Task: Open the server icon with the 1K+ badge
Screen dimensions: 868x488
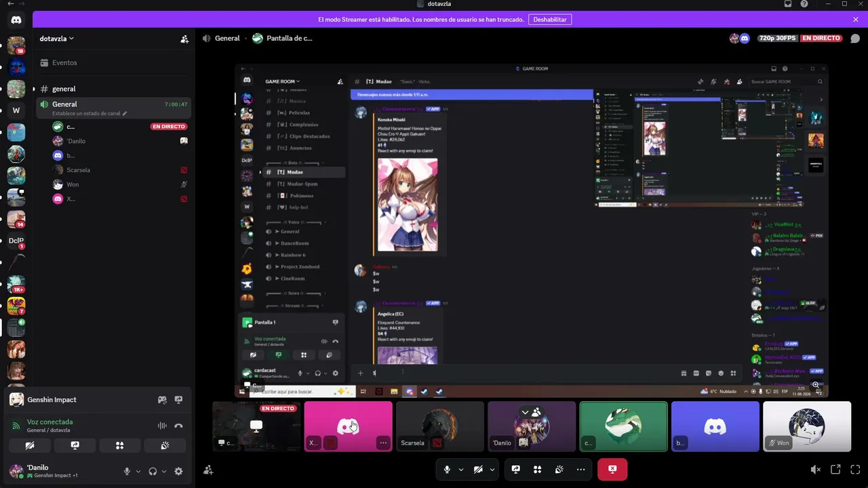Action: 16,284
